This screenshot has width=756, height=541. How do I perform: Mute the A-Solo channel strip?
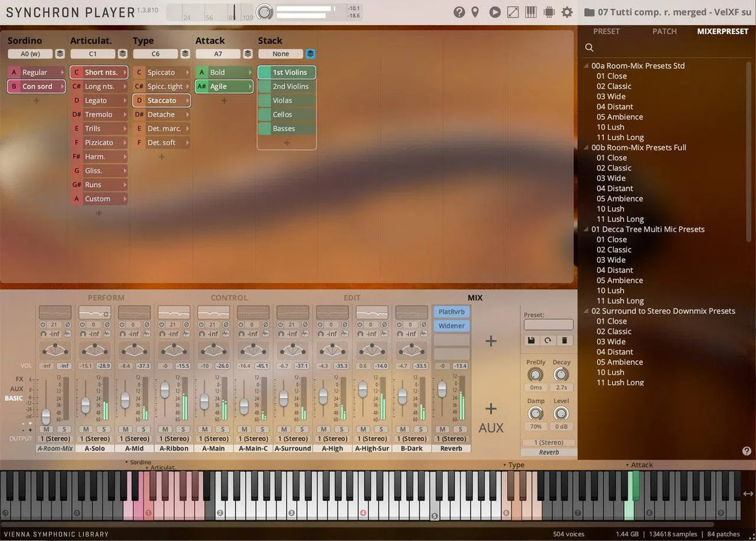86,428
